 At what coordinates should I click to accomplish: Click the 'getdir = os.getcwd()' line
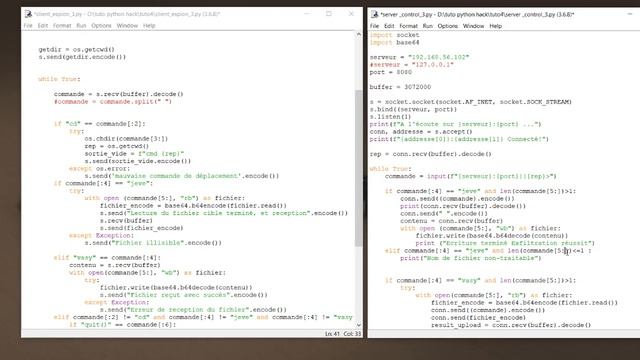[x=76, y=49]
